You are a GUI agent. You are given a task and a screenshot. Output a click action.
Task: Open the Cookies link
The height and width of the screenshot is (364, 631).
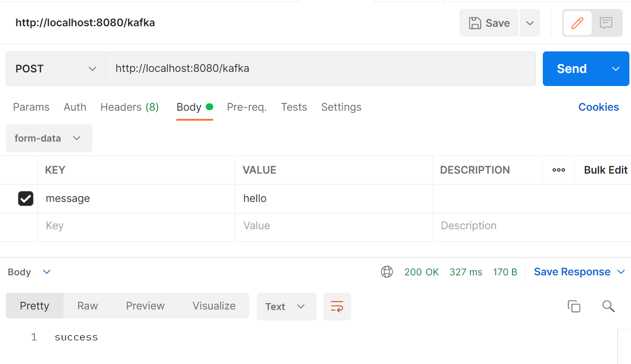(598, 107)
